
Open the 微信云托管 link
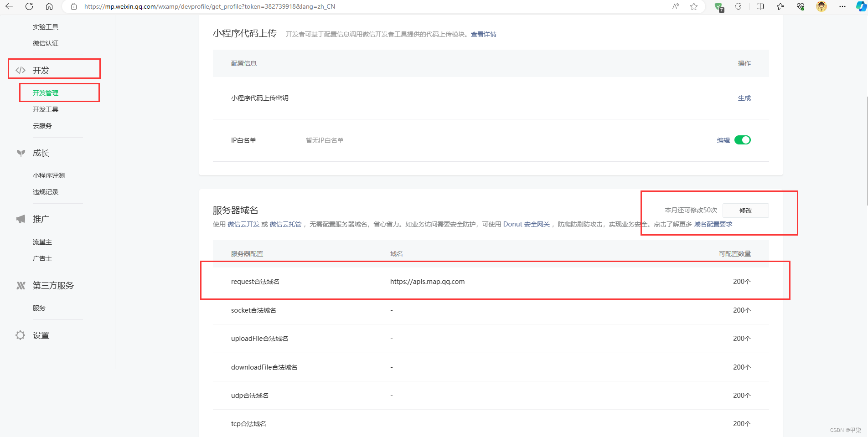pos(285,224)
